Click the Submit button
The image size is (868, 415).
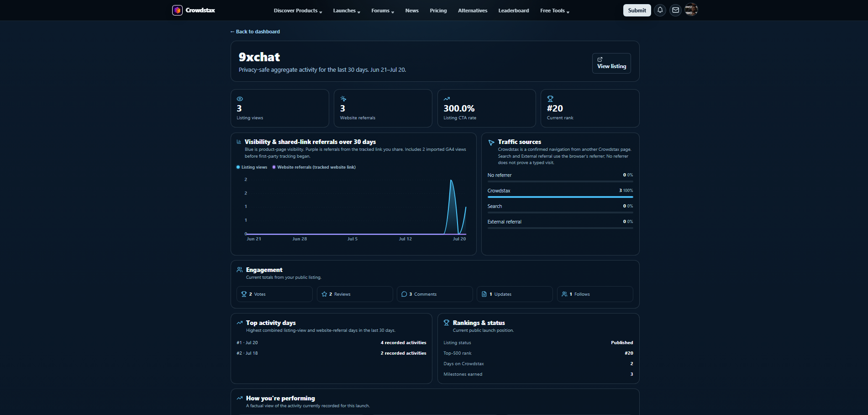tap(637, 10)
